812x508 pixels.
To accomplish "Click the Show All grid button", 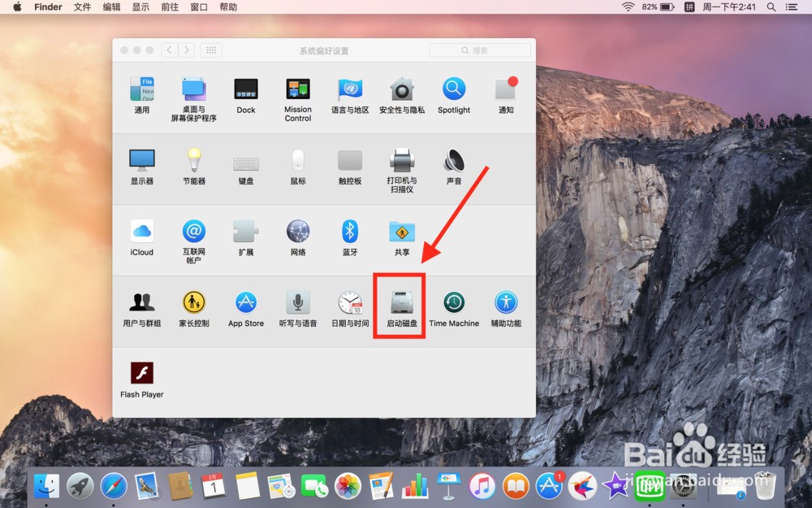I will tap(211, 50).
